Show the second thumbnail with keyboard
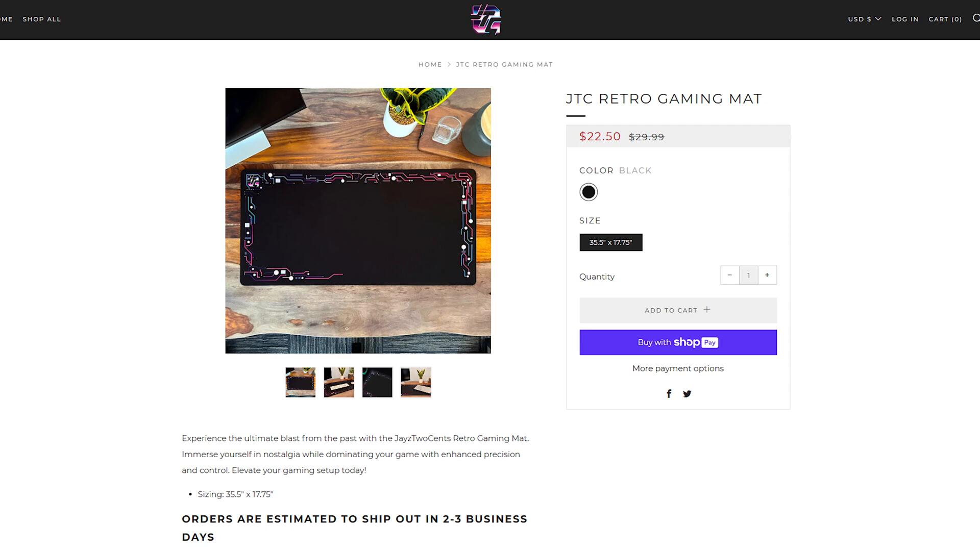Screen dimensions: 980x551 (x=339, y=382)
